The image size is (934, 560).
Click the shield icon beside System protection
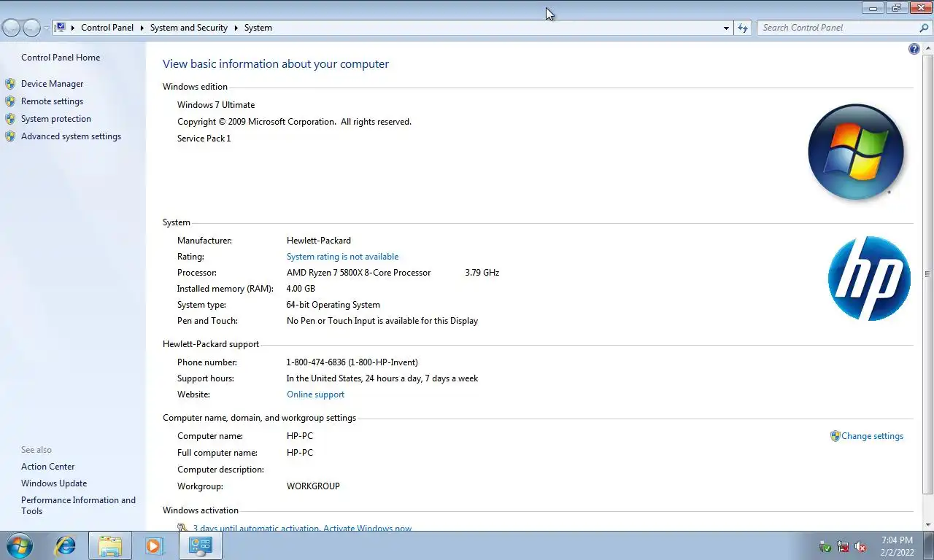coord(10,119)
